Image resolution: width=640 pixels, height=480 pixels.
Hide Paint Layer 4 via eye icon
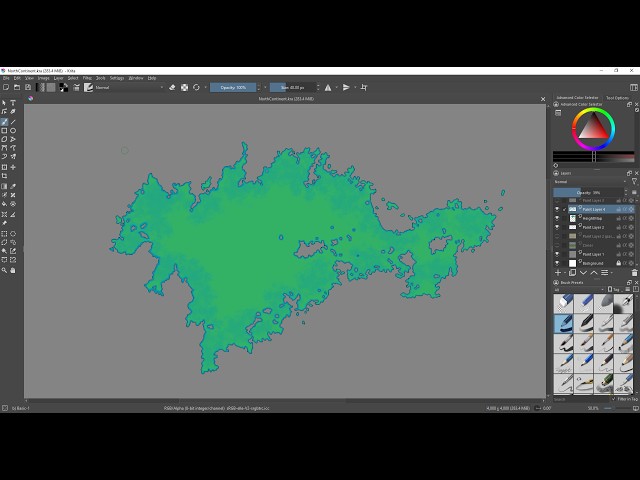(557, 209)
